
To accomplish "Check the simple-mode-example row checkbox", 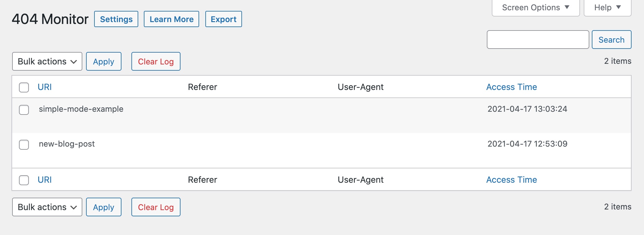I will click(x=24, y=110).
